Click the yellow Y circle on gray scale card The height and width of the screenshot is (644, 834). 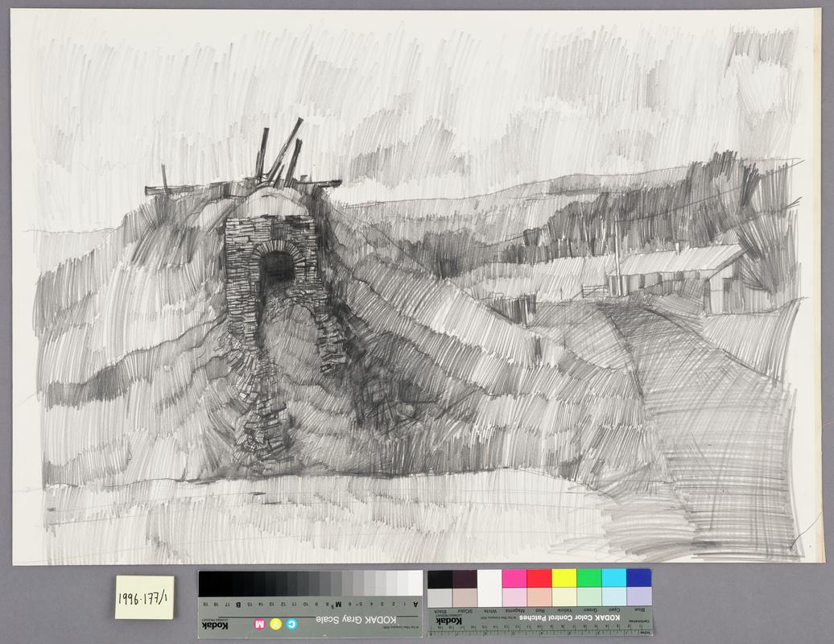[276, 624]
